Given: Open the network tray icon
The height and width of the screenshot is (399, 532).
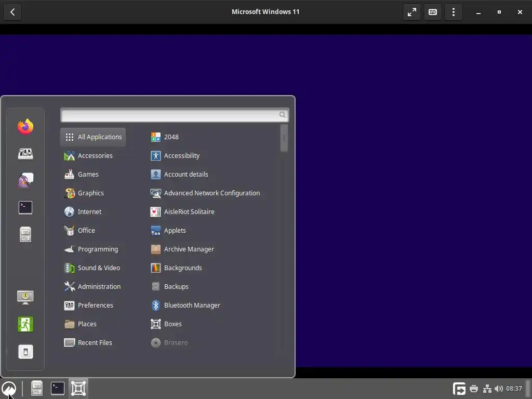Looking at the screenshot, I should click(487, 389).
